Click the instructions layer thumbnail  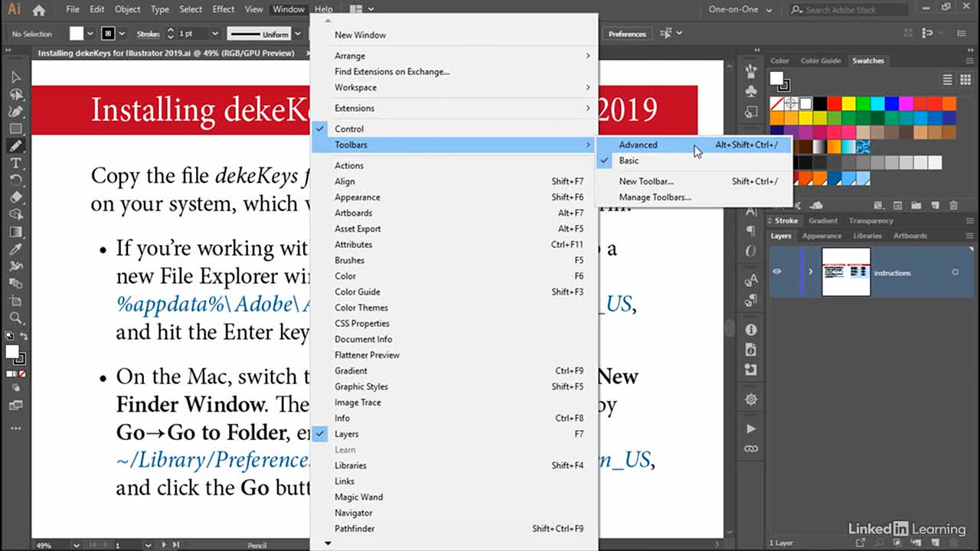(846, 272)
